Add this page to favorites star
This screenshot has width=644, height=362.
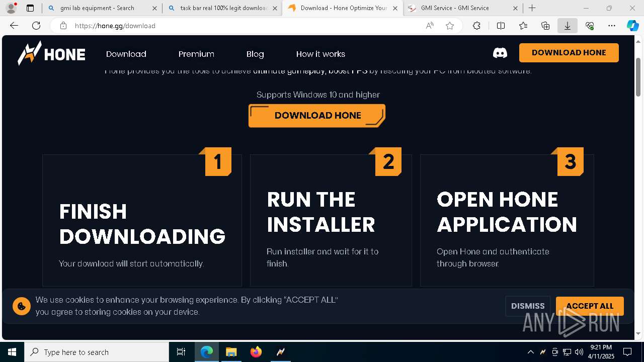450,26
